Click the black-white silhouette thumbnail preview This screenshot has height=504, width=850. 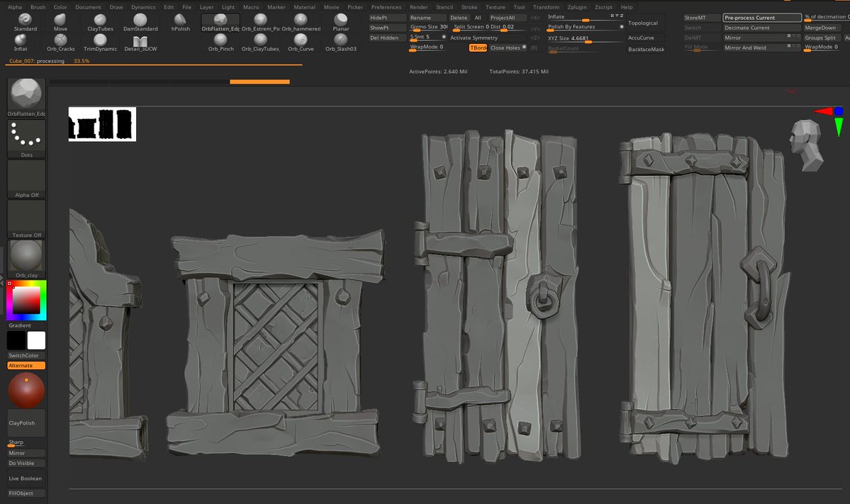[x=102, y=124]
